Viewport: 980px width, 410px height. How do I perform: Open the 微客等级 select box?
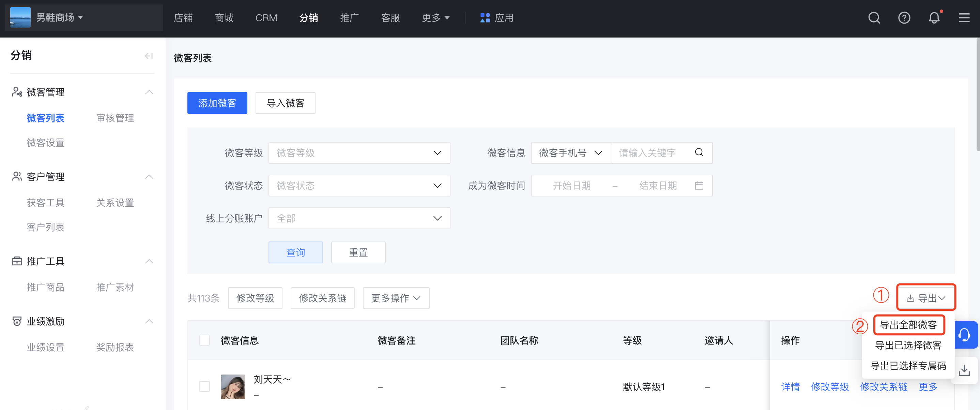pyautogui.click(x=359, y=153)
